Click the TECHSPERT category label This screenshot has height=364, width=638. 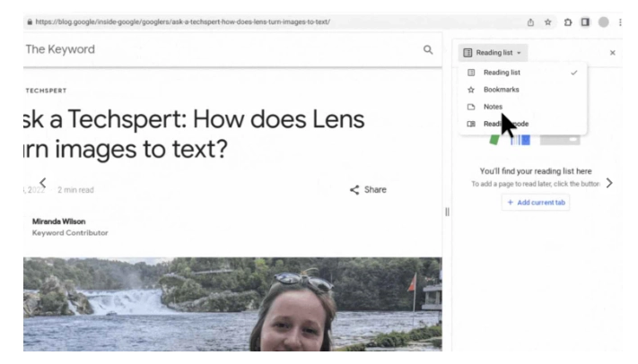pos(46,91)
